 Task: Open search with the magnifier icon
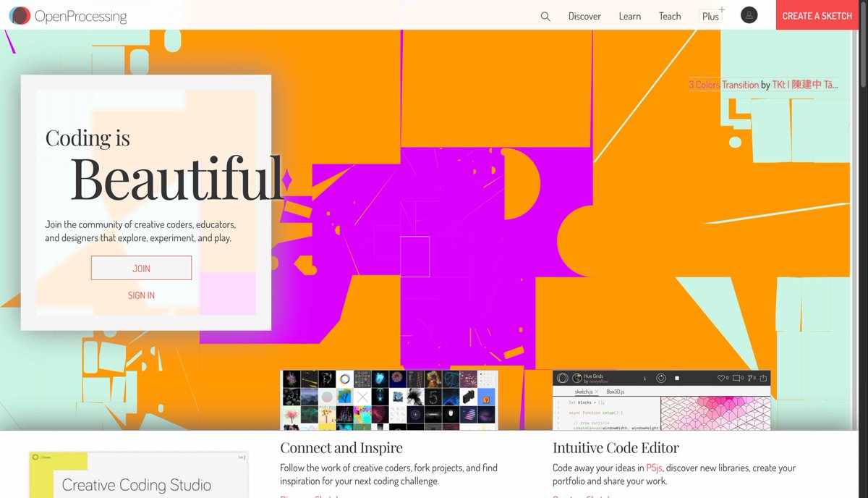pos(545,16)
